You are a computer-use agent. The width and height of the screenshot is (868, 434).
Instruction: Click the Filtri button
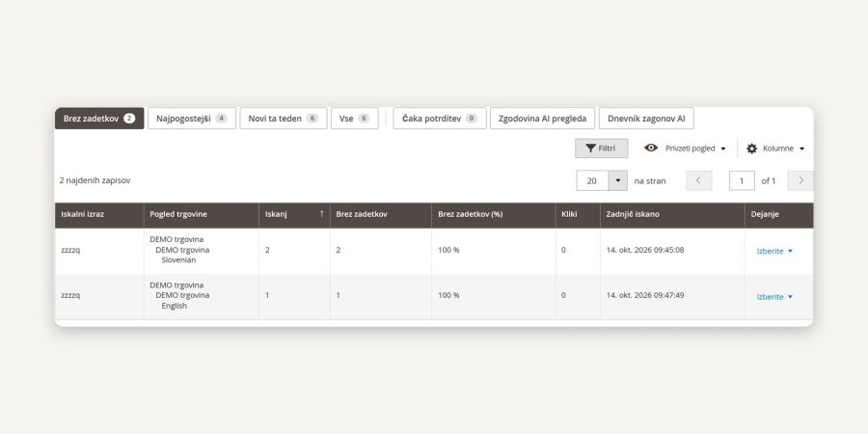tap(601, 149)
